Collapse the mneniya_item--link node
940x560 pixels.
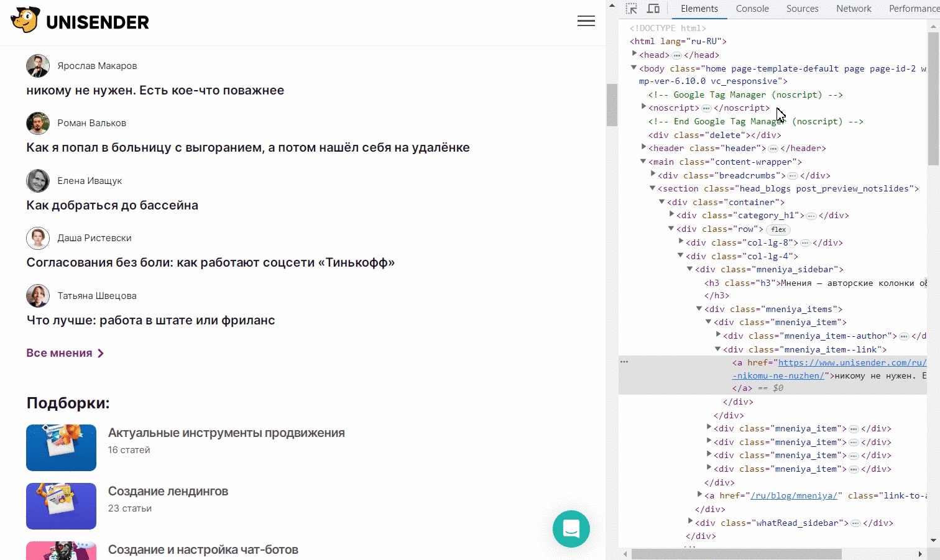click(x=718, y=349)
